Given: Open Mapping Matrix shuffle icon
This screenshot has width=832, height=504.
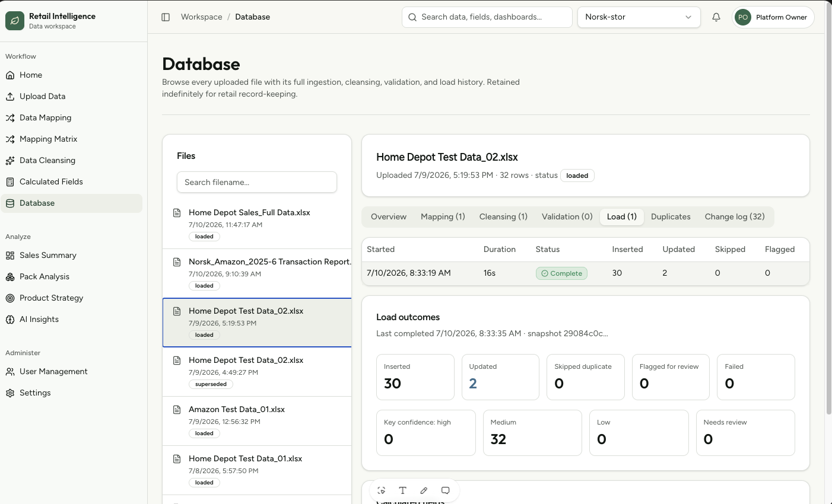Looking at the screenshot, I should [10, 139].
